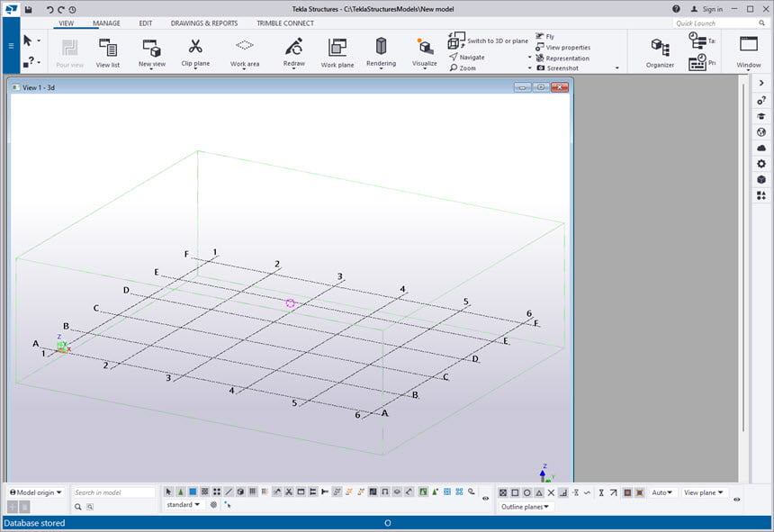Click the Rendering icon
The width and height of the screenshot is (774, 532).
point(381,47)
